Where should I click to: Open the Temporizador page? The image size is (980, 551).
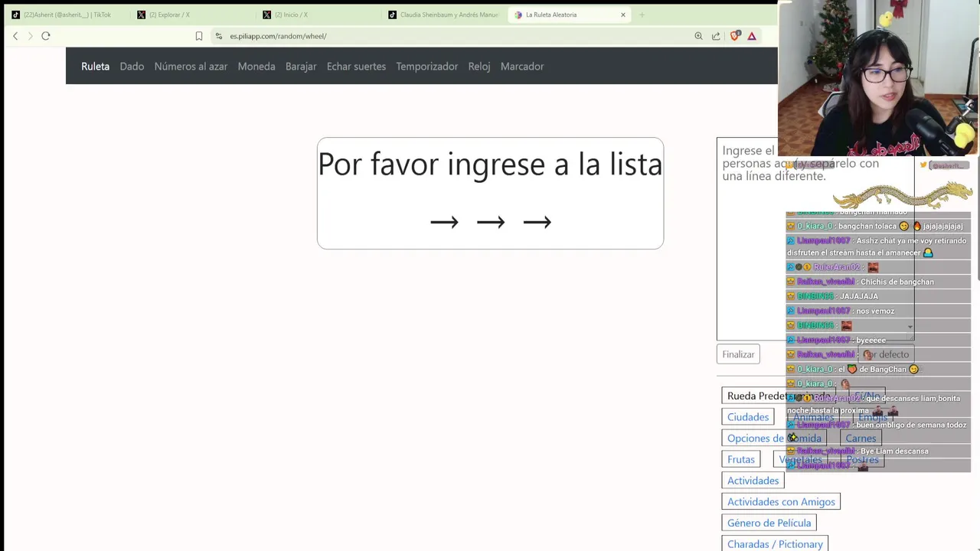[x=427, y=67]
